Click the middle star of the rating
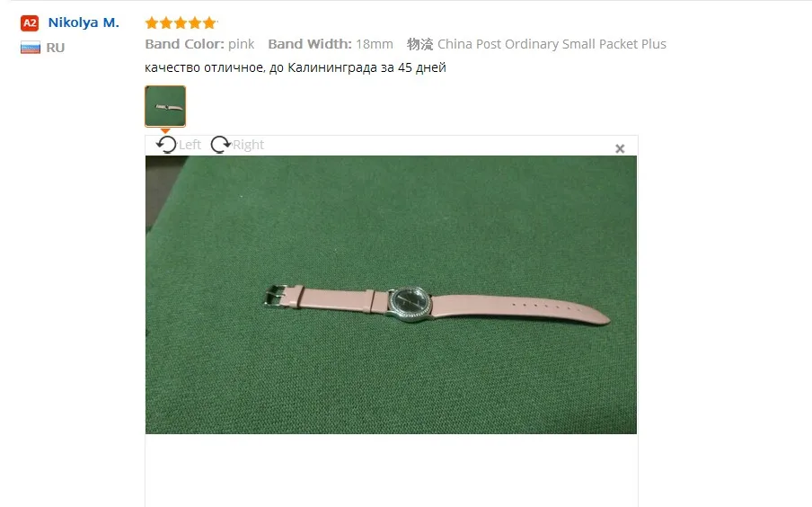The height and width of the screenshot is (507, 812). (181, 22)
